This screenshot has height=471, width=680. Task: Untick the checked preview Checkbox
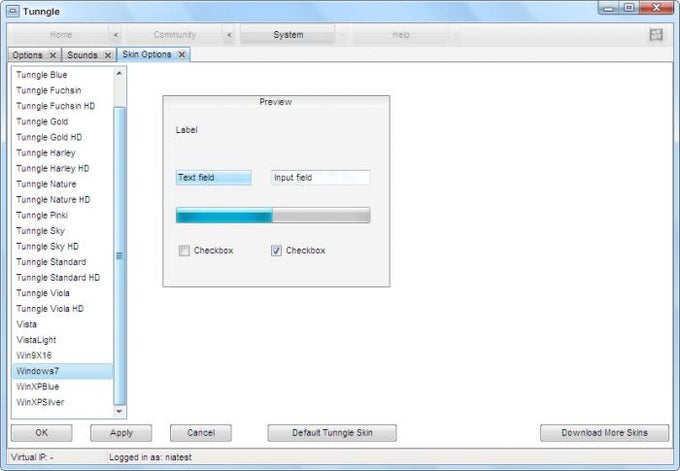(276, 251)
